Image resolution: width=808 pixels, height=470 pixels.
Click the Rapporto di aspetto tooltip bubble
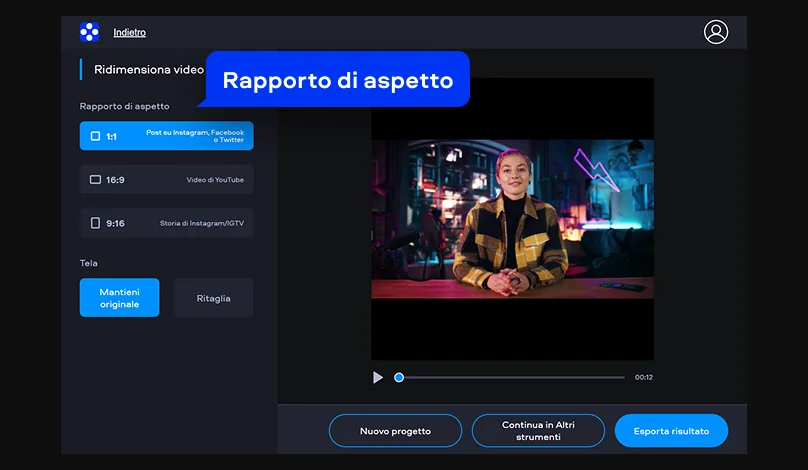[338, 80]
